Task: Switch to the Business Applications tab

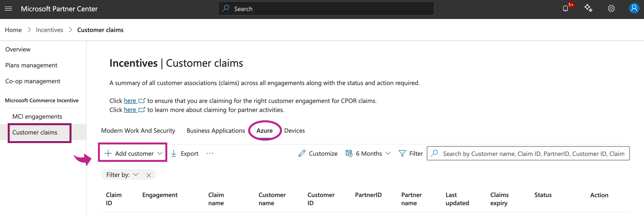Action: [x=216, y=131]
